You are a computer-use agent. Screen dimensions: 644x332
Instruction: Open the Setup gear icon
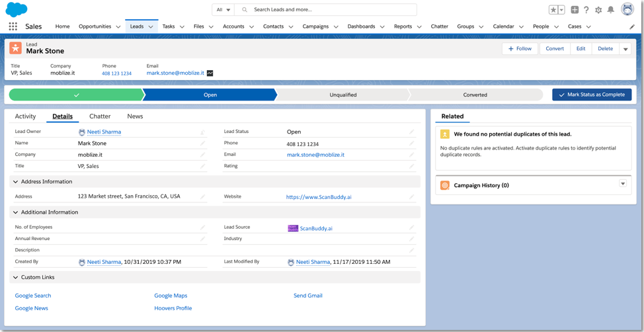[x=598, y=10]
